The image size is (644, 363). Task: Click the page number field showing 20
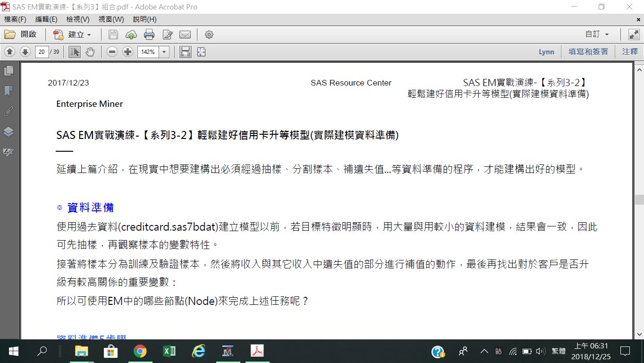(x=42, y=52)
